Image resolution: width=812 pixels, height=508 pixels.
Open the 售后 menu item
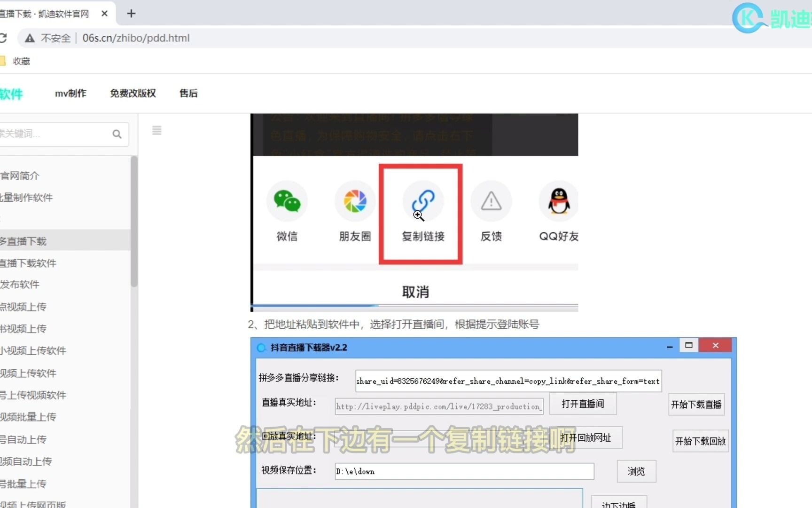(x=188, y=93)
